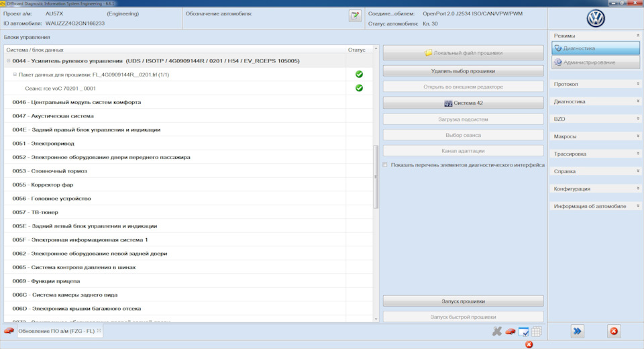
Task: Select the Сеанс rce voC 70201 row
Action: click(x=189, y=88)
